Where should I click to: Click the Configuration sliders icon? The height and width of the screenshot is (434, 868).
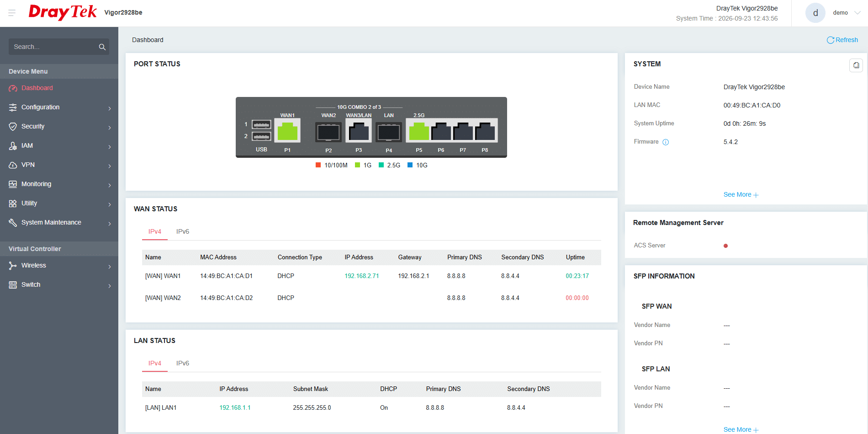13,107
